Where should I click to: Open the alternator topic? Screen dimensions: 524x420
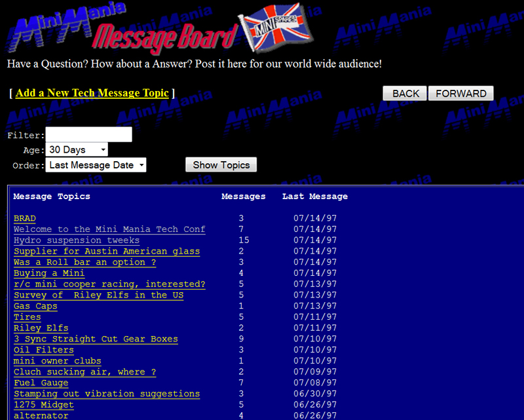(x=41, y=415)
